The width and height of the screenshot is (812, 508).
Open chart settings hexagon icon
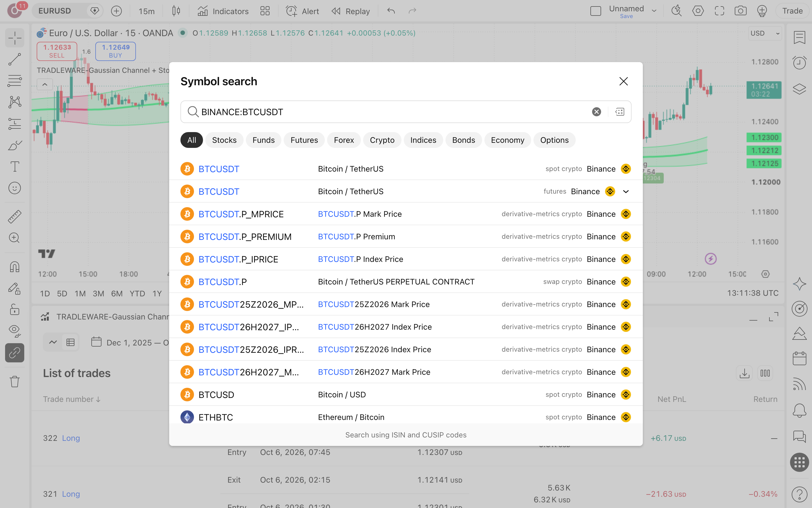pos(698,11)
